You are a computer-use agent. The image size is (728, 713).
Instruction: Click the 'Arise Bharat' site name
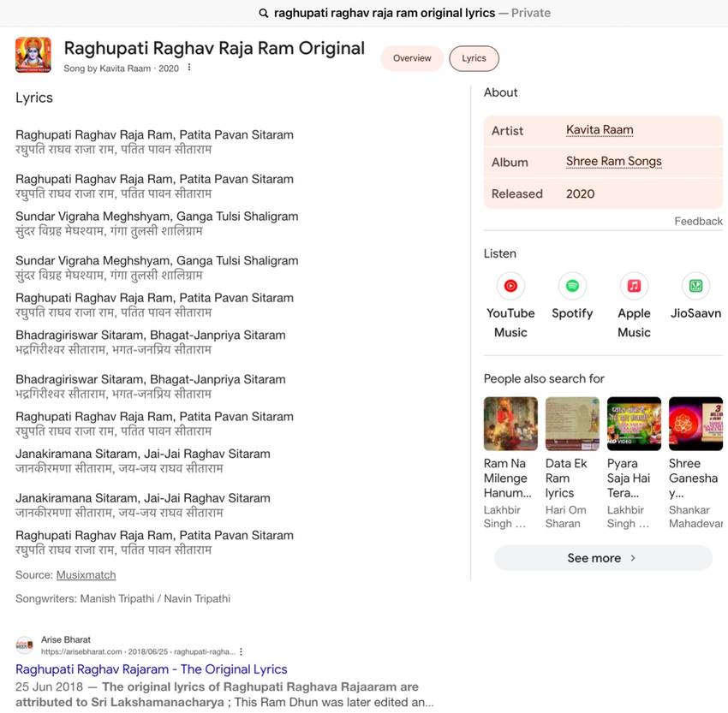tap(65, 639)
